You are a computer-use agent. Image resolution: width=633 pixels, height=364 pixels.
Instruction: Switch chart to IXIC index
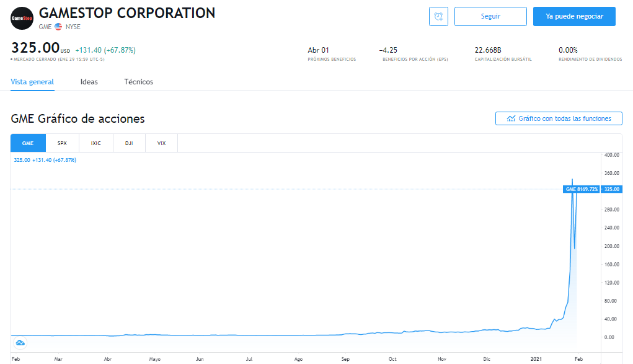click(x=95, y=143)
